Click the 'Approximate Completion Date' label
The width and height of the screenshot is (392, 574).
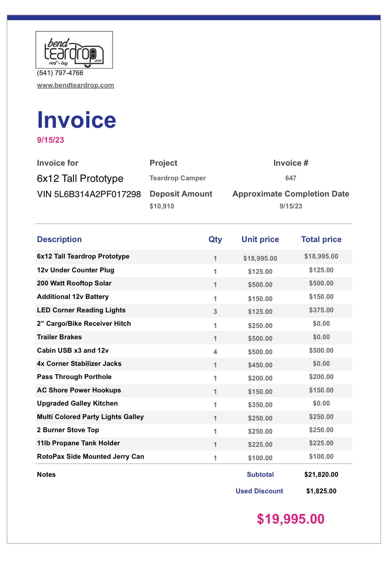[291, 194]
